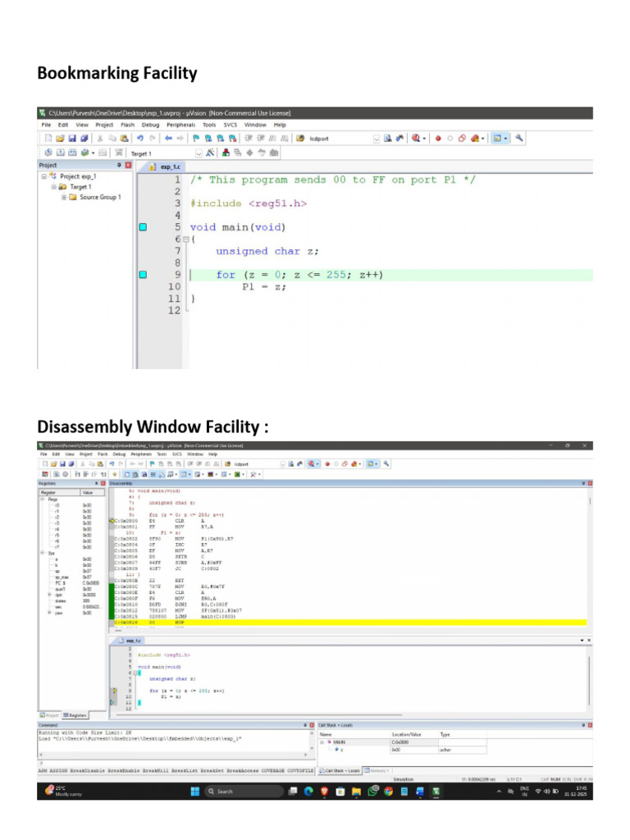Select exp_1.c tab in the lower window editor
The width and height of the screenshot is (630, 840).
point(130,640)
